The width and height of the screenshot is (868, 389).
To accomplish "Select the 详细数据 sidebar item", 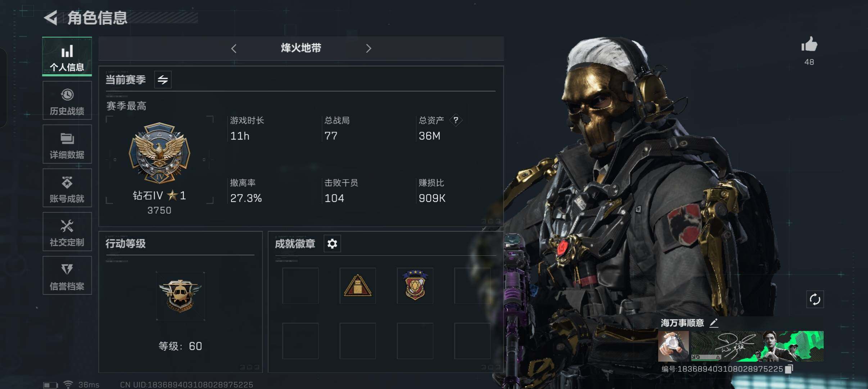I will point(67,144).
